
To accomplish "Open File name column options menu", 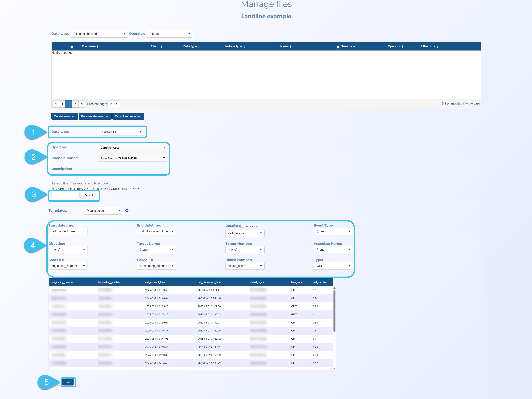I will coord(97,46).
